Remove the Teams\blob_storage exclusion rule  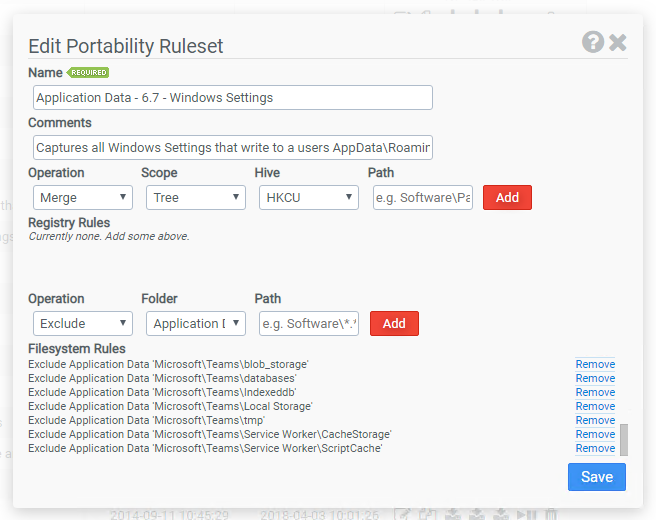pos(595,364)
